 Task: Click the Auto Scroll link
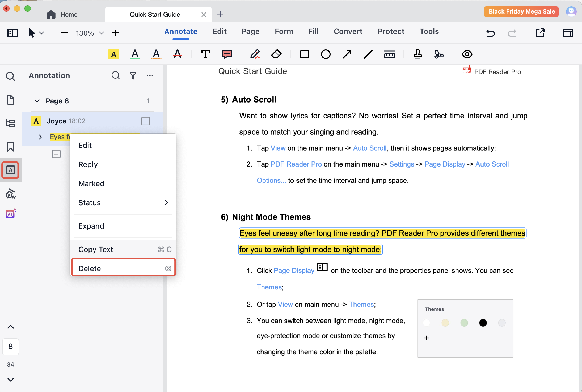369,148
